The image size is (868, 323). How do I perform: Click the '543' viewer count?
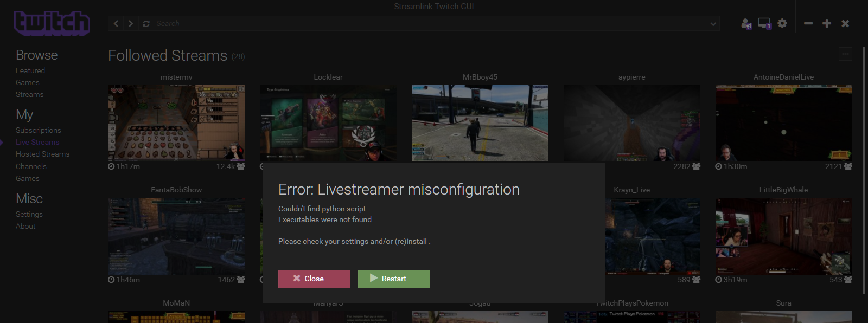point(836,280)
